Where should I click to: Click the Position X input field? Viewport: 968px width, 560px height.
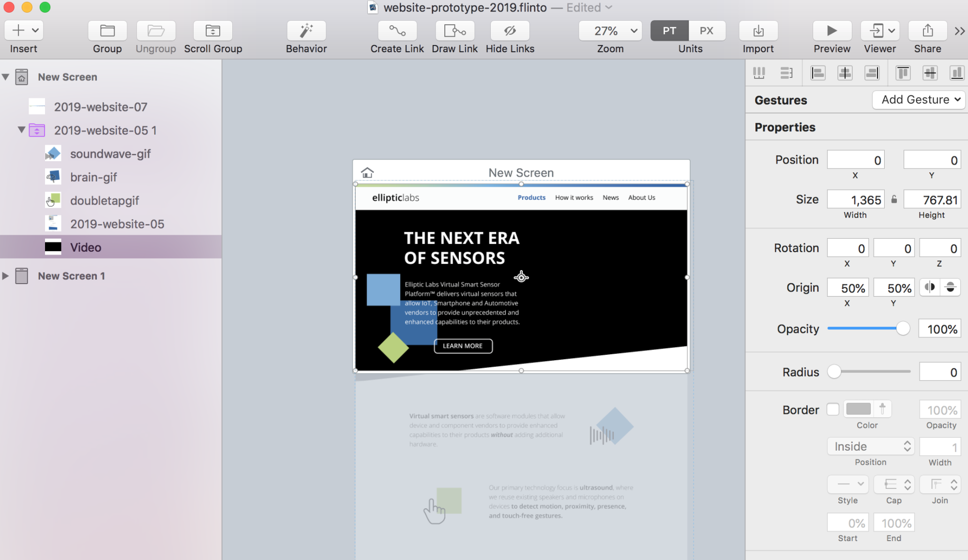856,160
